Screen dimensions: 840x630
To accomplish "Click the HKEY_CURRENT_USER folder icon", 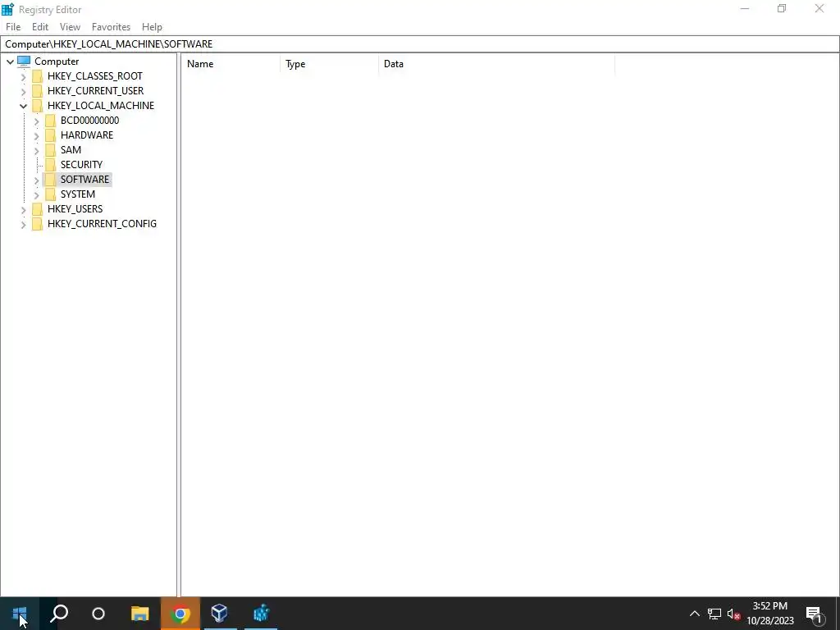I will click(37, 90).
